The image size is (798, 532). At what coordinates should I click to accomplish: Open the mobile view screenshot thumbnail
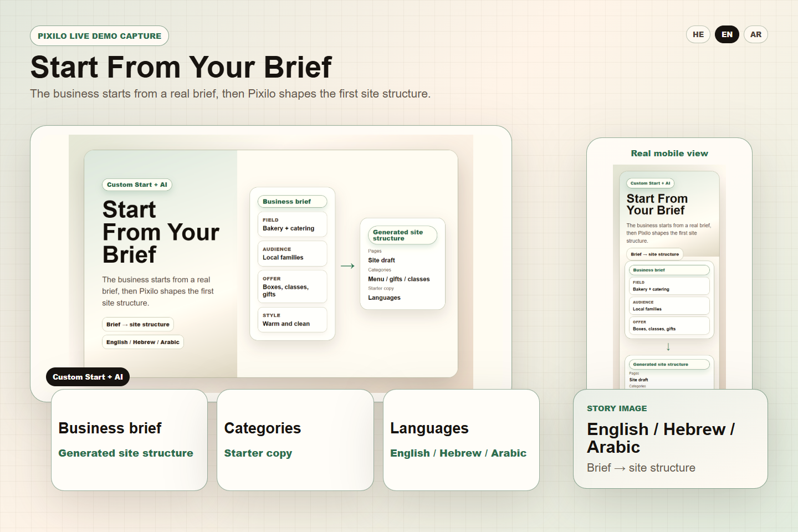[669, 277]
